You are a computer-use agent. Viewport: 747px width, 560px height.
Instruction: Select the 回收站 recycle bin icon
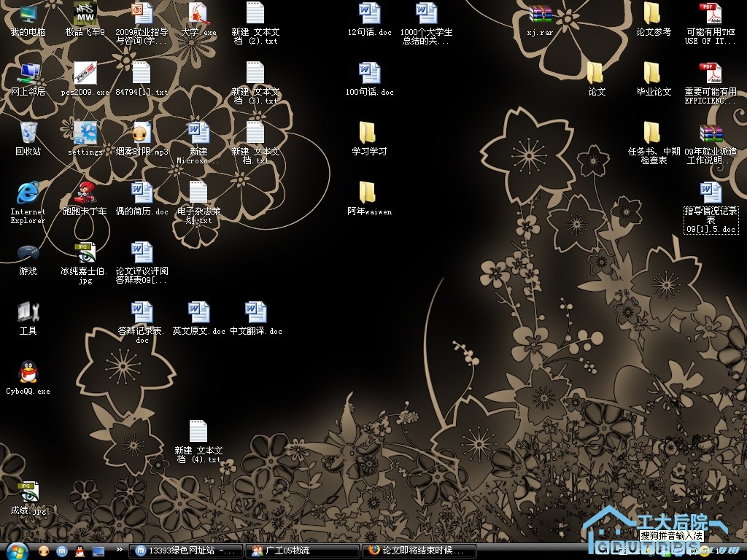click(28, 134)
